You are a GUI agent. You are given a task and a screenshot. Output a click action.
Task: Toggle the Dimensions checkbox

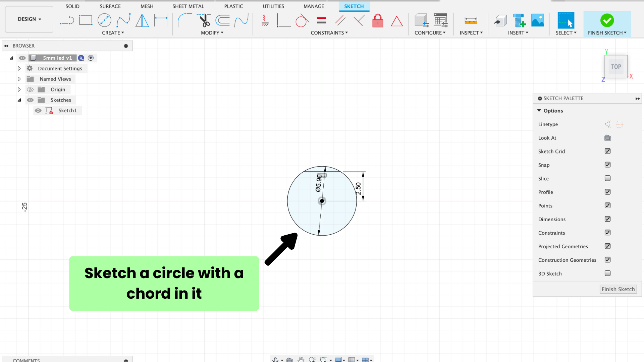coord(607,219)
